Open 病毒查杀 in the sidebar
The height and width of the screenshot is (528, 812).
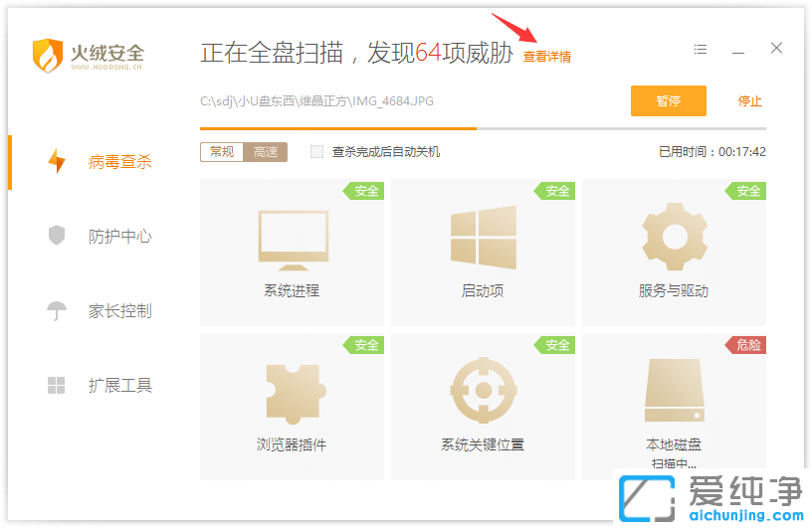click(119, 161)
